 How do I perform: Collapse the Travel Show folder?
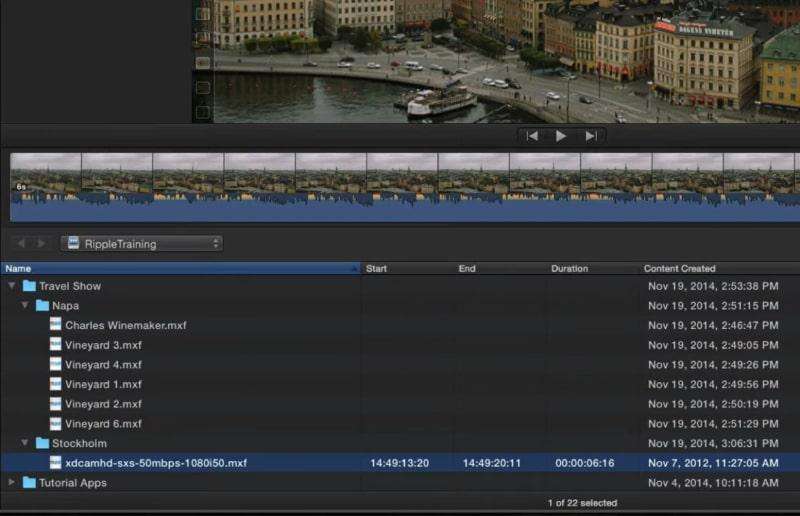pyautogui.click(x=11, y=286)
